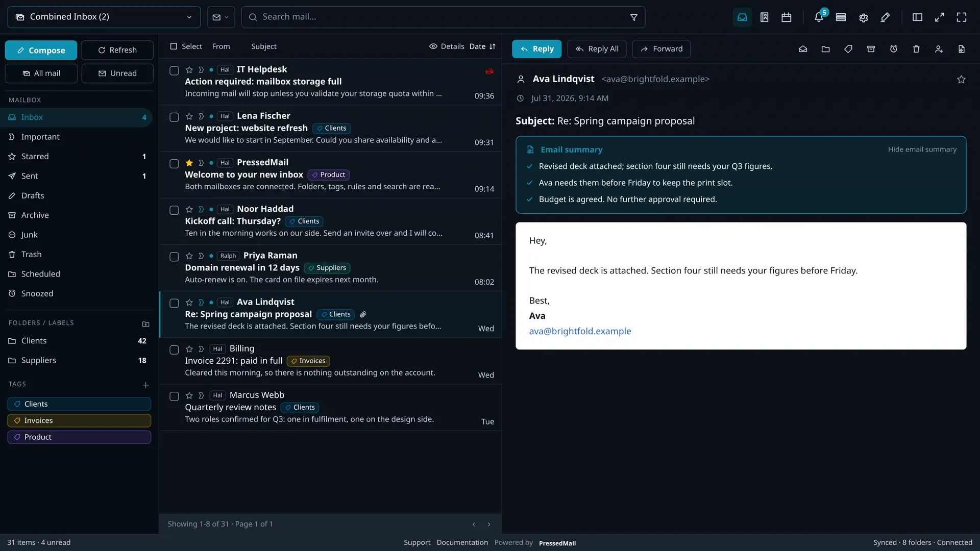Open the calendar icon in top bar
Image resolution: width=980 pixels, height=551 pixels.
787,17
